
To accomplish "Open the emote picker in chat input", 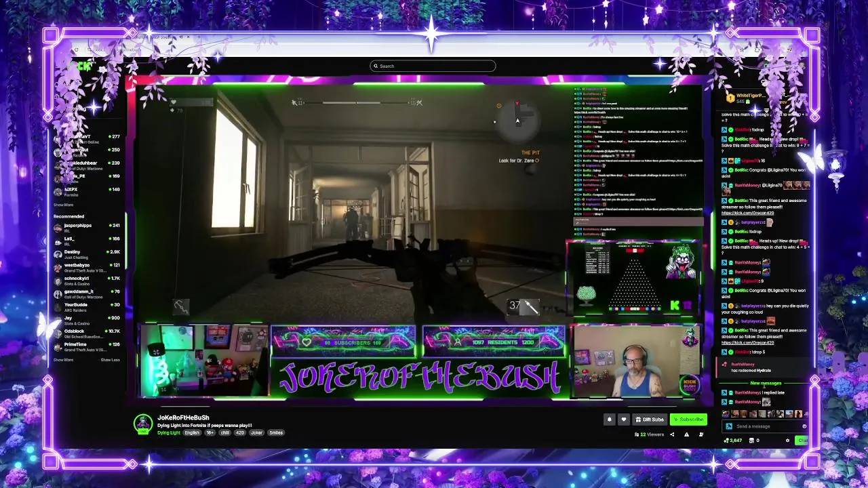I will point(804,426).
